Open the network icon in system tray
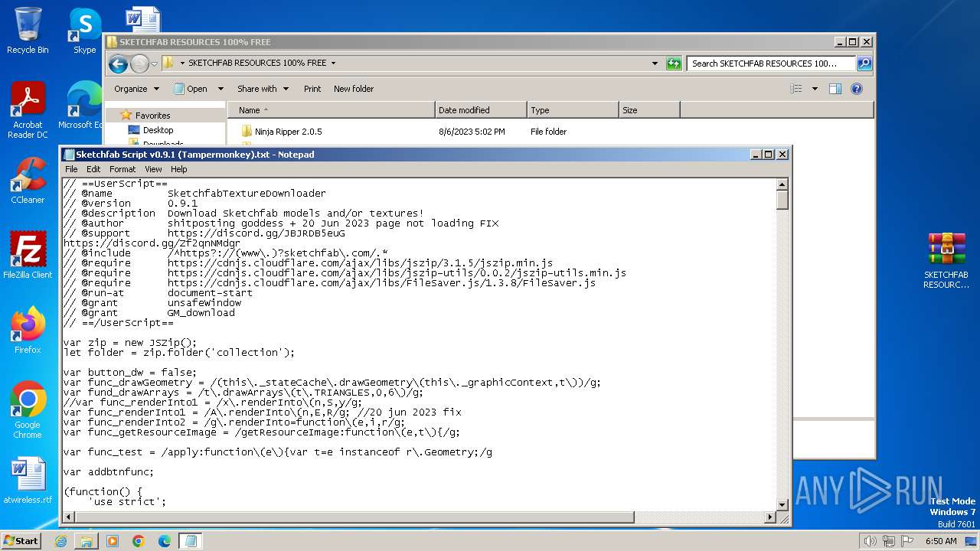This screenshot has height=551, width=980. click(889, 541)
